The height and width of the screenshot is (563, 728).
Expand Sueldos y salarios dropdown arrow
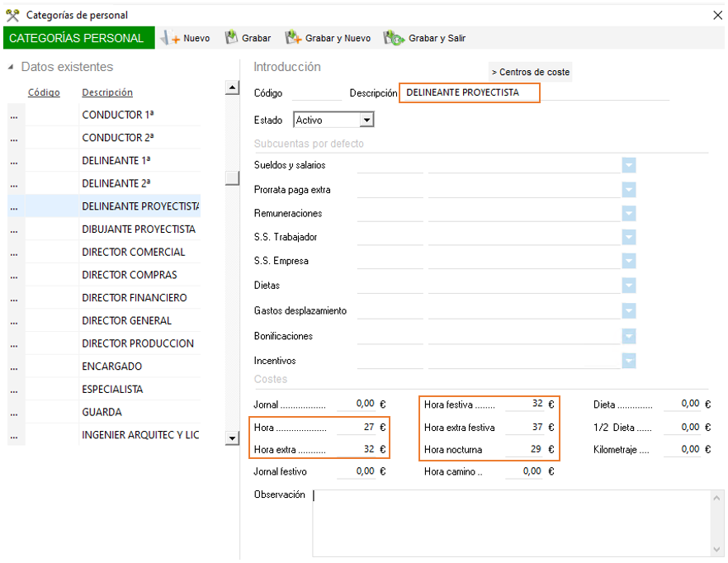pos(629,165)
